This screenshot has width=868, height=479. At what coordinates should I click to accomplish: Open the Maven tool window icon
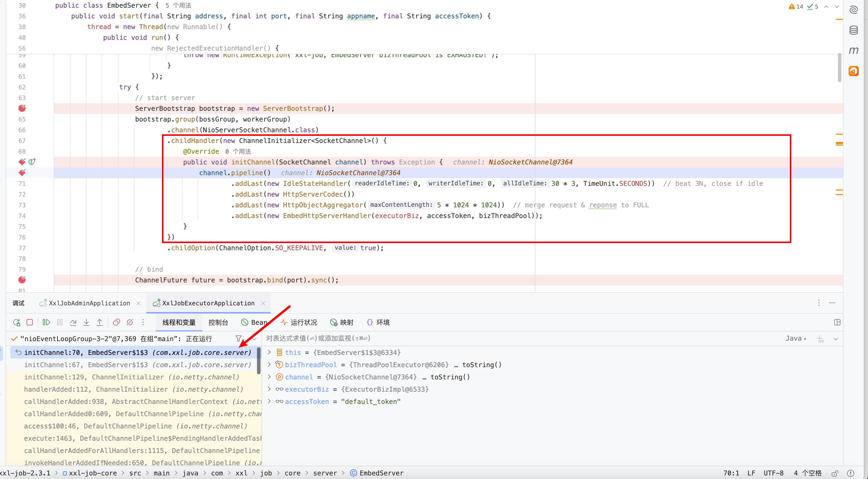pyautogui.click(x=853, y=51)
